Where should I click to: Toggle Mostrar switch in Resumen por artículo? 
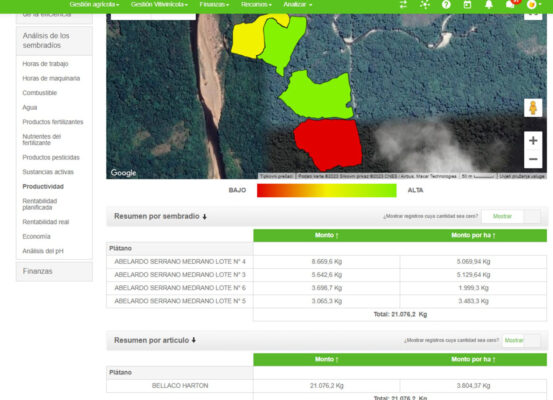click(x=521, y=340)
